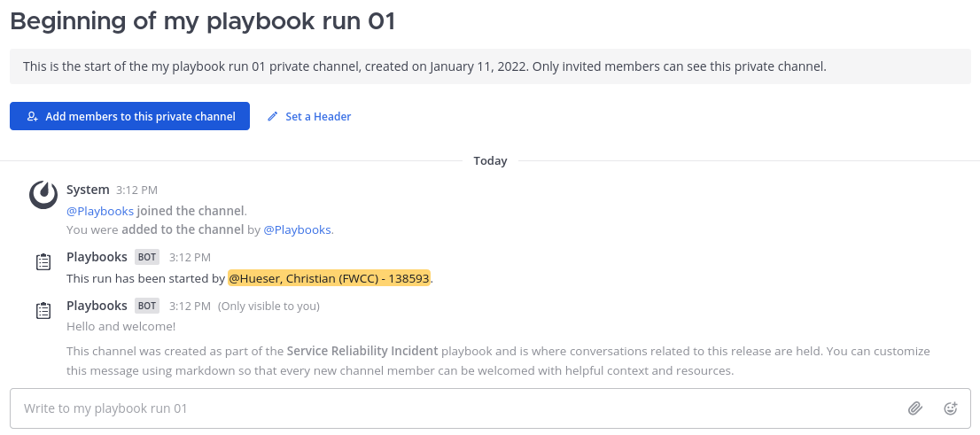The width and height of the screenshot is (980, 435).
Task: Click add-person icon in Add members button
Action: click(33, 116)
